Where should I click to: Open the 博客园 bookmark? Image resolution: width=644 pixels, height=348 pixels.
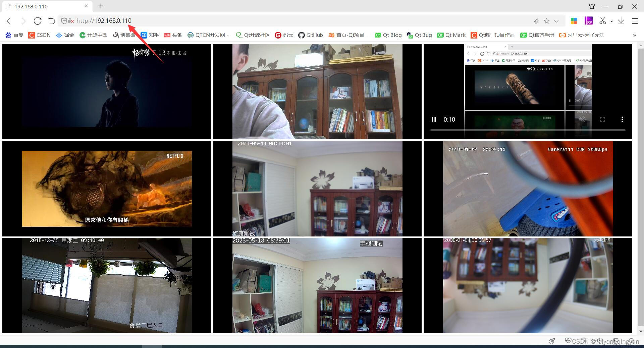pos(124,35)
